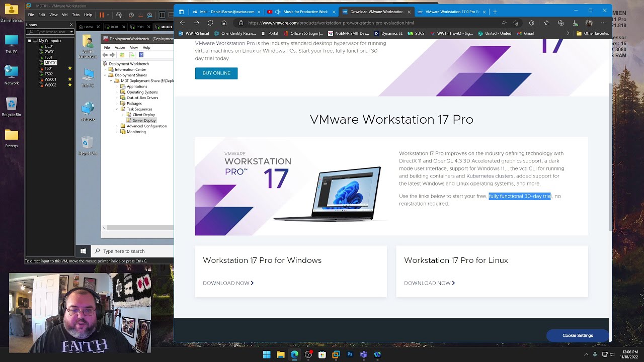Open Microsoft Store from host taskbar
The width and height of the screenshot is (644, 362).
(x=322, y=354)
